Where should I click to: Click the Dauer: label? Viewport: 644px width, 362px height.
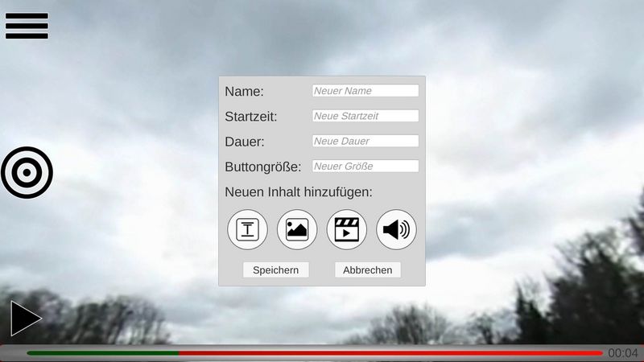pos(245,142)
